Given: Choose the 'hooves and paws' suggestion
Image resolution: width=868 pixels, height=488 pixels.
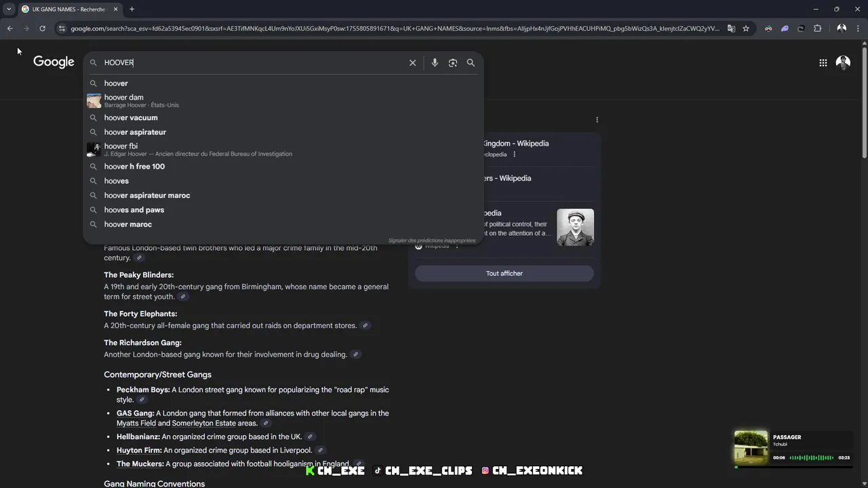Looking at the screenshot, I should coord(283,209).
